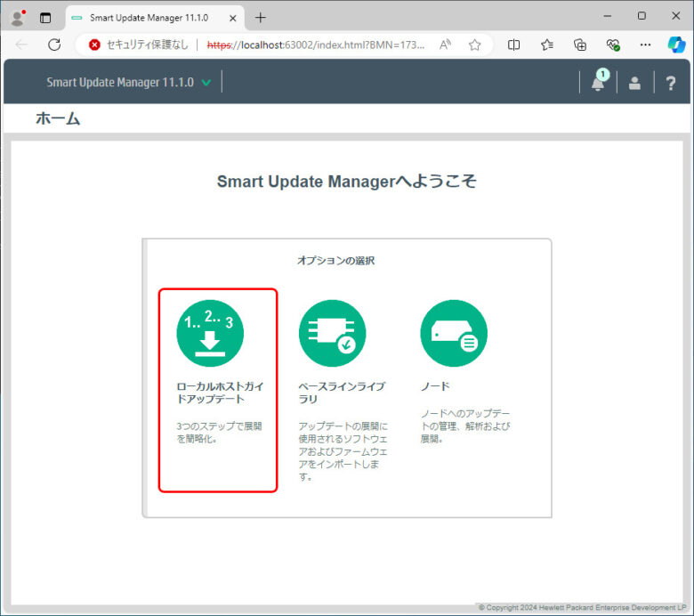This screenshot has height=616, width=694.
Task: Open a new browser tab with plus
Action: point(261,18)
